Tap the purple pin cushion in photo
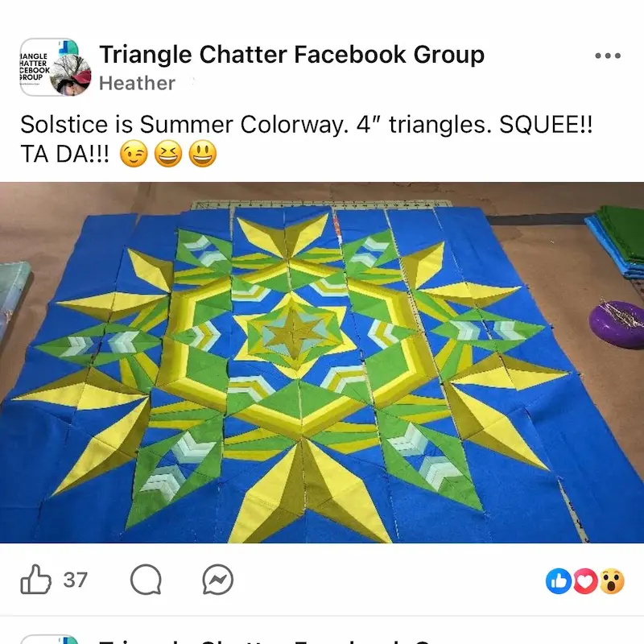 [x=617, y=324]
